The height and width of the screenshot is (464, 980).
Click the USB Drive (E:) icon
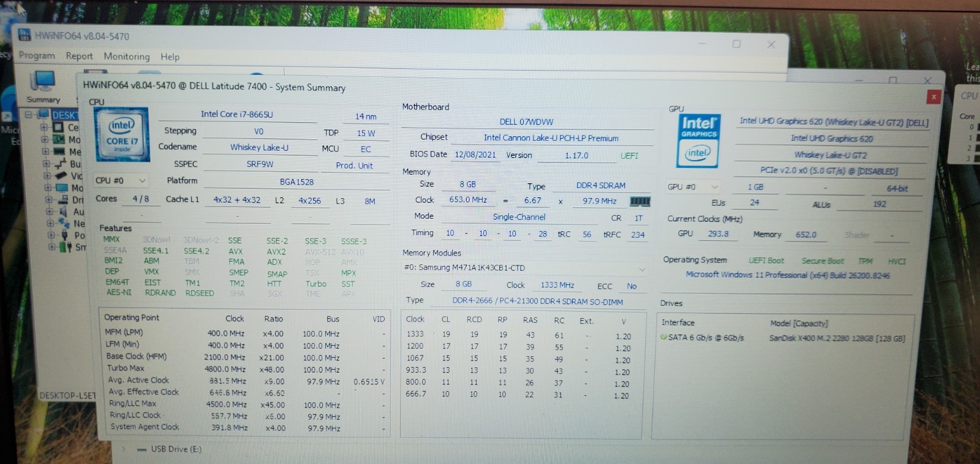[x=142, y=449]
